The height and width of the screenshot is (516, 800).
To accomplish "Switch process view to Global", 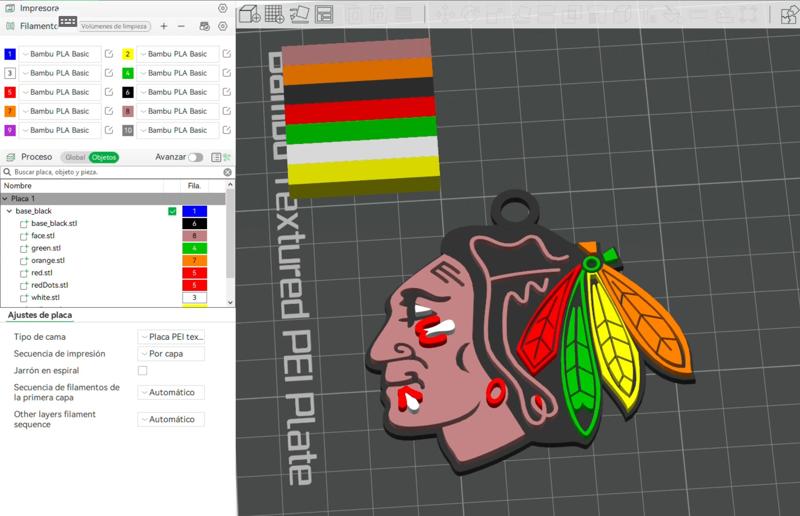I will pyautogui.click(x=74, y=157).
